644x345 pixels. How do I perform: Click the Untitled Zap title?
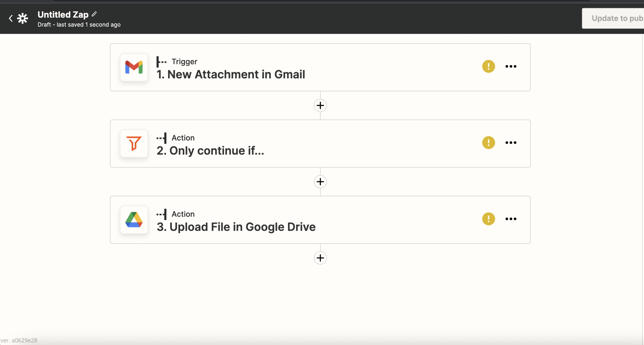tap(63, 15)
